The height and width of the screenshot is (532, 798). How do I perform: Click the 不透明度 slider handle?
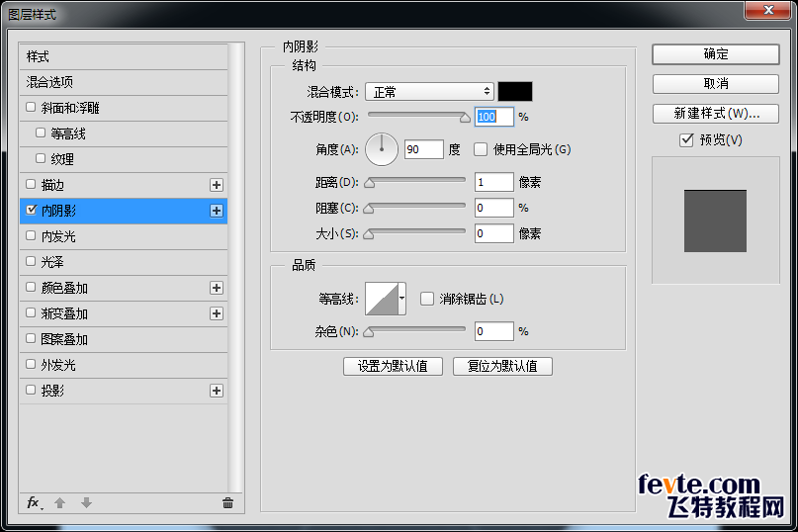coord(465,118)
